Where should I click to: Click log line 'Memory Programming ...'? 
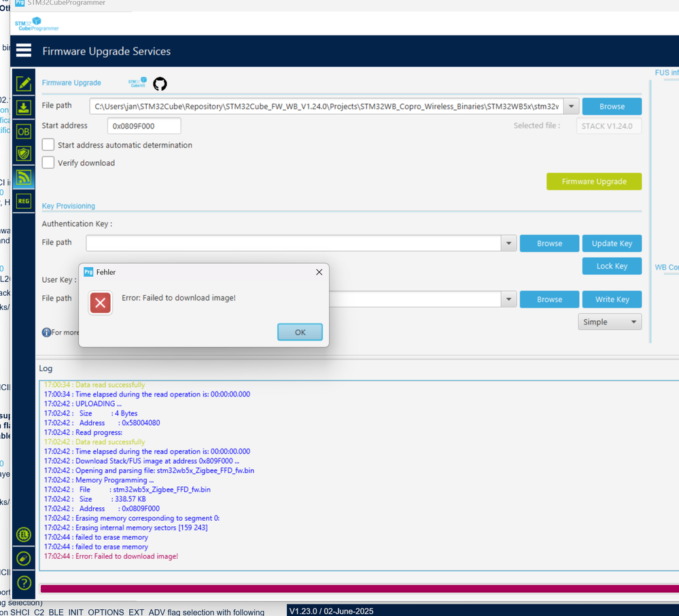click(99, 480)
